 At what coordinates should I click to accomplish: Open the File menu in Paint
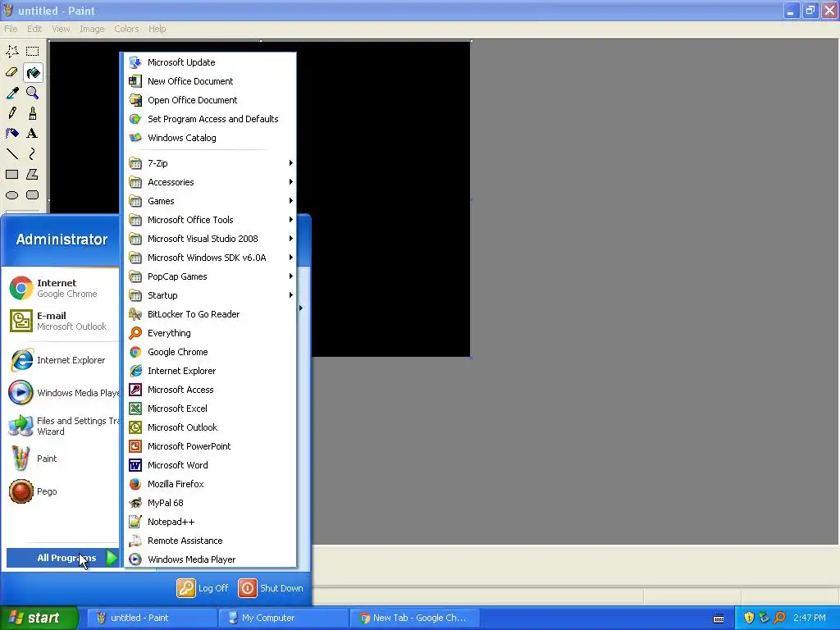click(11, 29)
